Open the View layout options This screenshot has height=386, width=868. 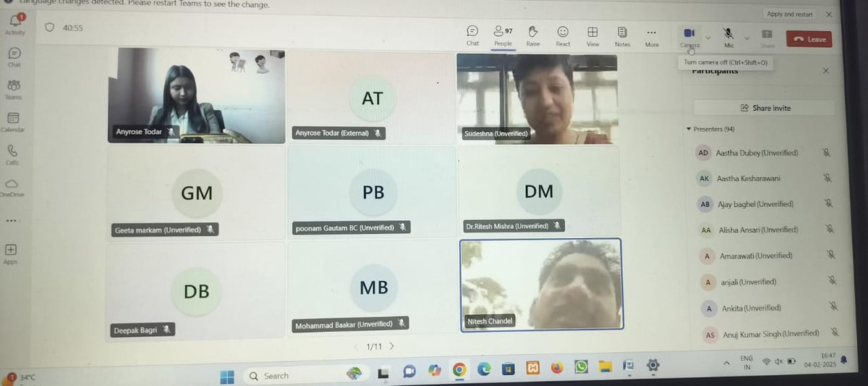click(x=592, y=35)
